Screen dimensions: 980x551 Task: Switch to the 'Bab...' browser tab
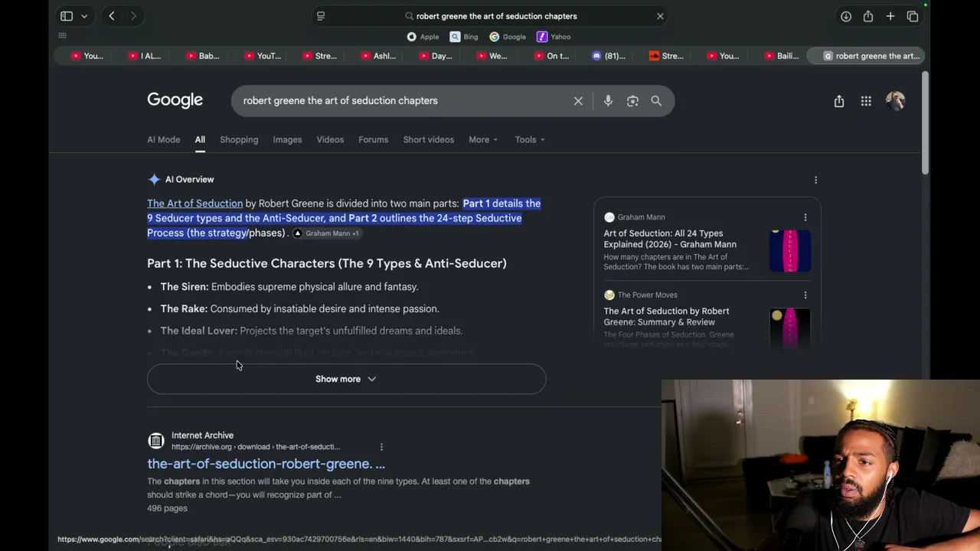coord(202,56)
